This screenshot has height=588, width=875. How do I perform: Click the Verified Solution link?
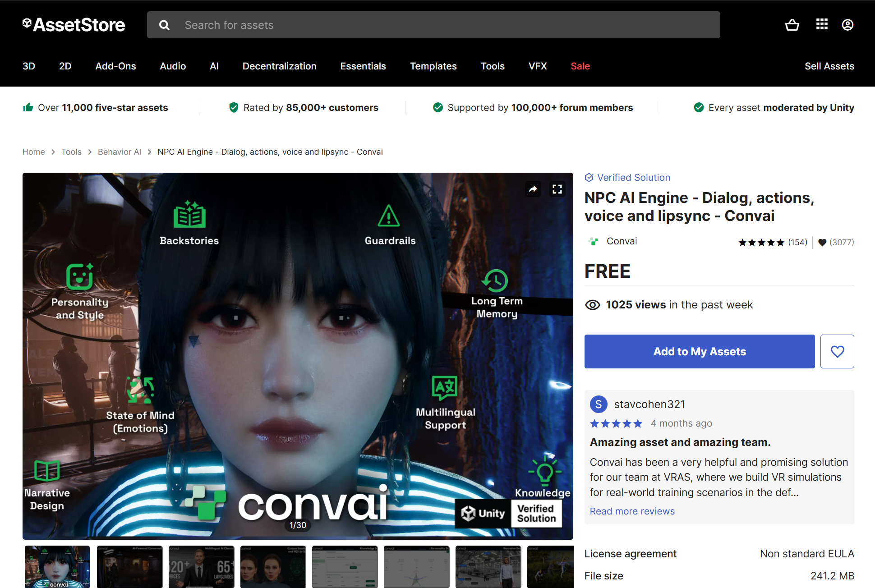click(x=634, y=178)
